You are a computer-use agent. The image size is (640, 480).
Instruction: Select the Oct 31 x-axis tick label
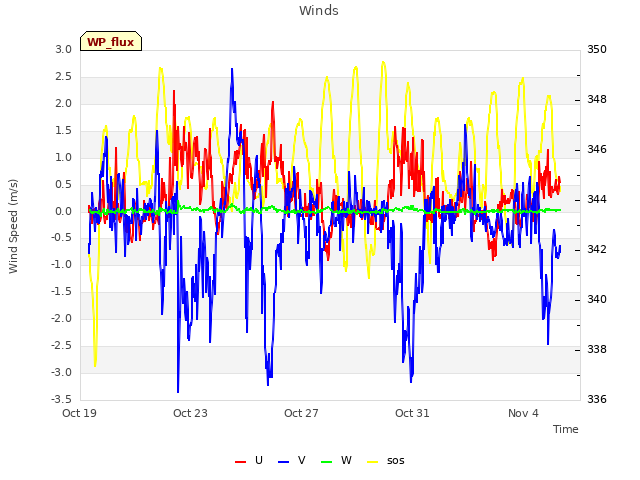pyautogui.click(x=412, y=413)
